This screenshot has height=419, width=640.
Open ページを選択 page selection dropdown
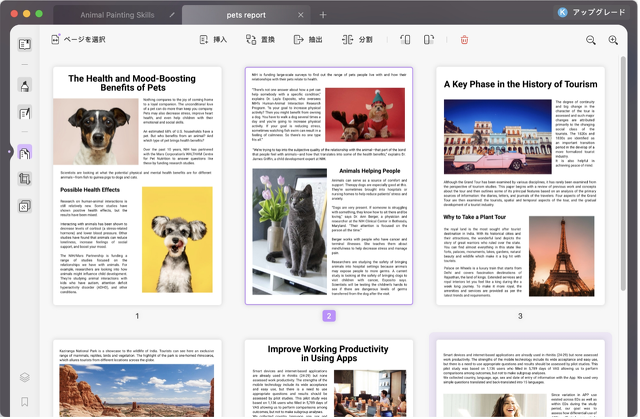click(x=78, y=40)
